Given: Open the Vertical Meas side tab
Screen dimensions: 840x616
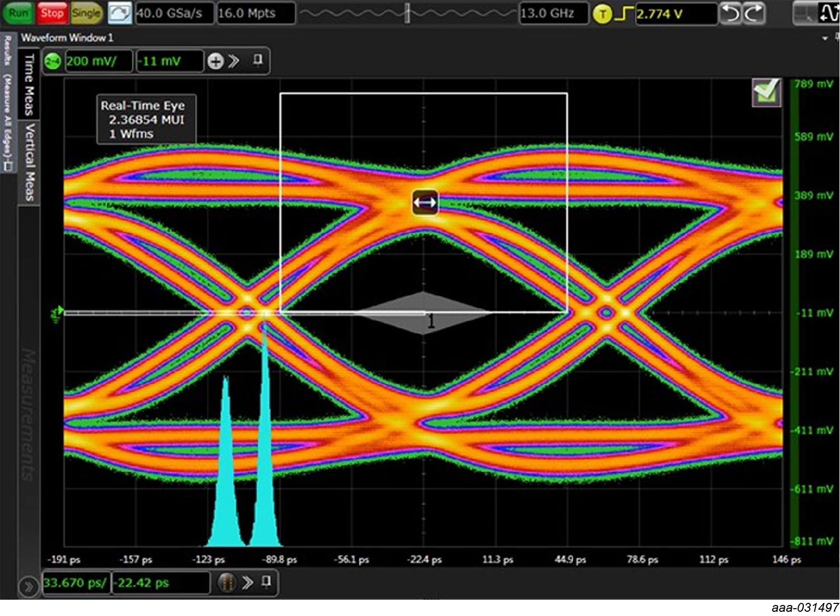Looking at the screenshot, I should coord(29,163).
